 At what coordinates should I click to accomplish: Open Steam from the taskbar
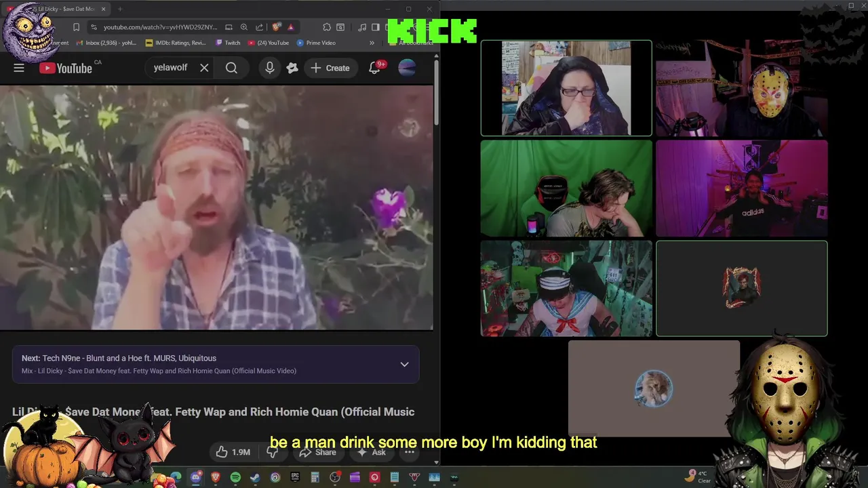(255, 477)
